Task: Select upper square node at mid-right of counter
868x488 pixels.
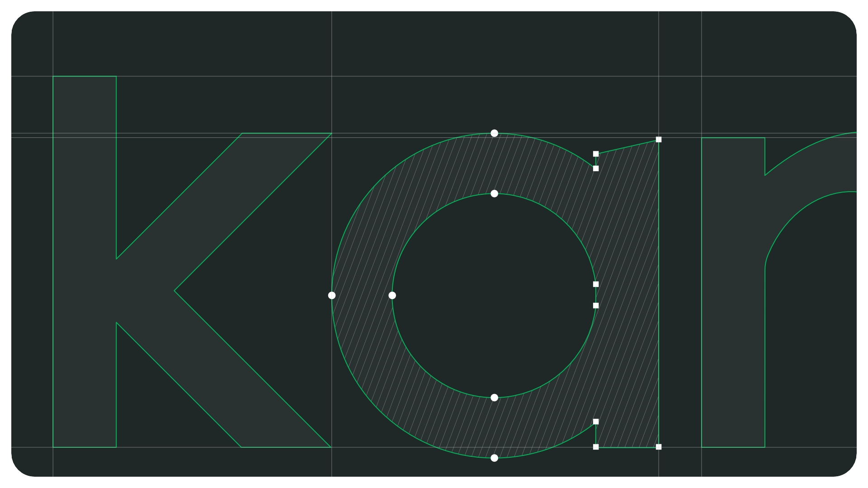Action: click(x=596, y=284)
